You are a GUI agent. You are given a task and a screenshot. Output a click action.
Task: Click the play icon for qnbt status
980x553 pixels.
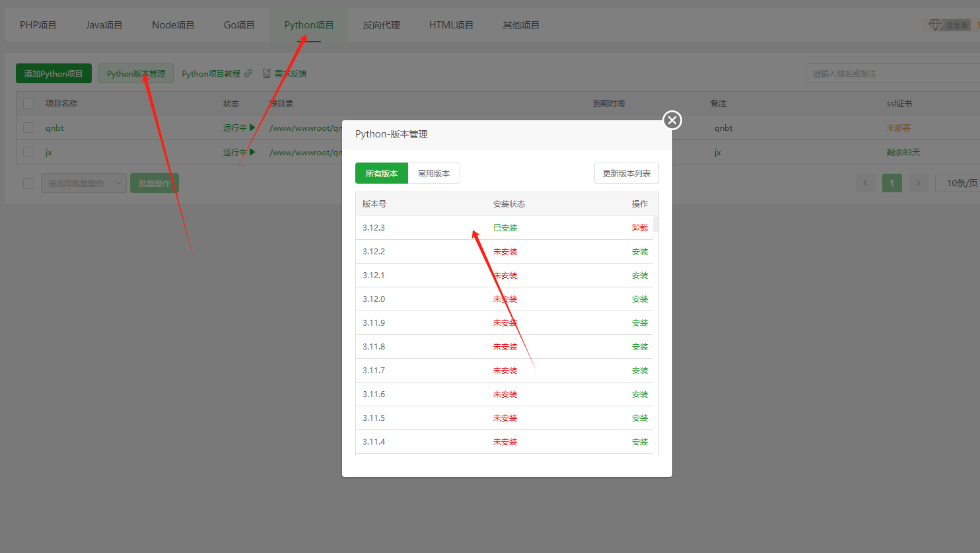252,128
